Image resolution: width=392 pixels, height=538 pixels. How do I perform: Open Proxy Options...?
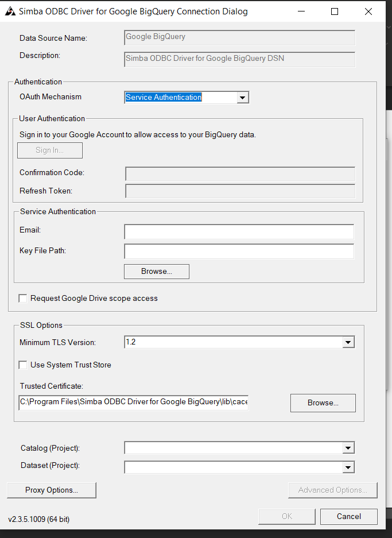pos(52,490)
